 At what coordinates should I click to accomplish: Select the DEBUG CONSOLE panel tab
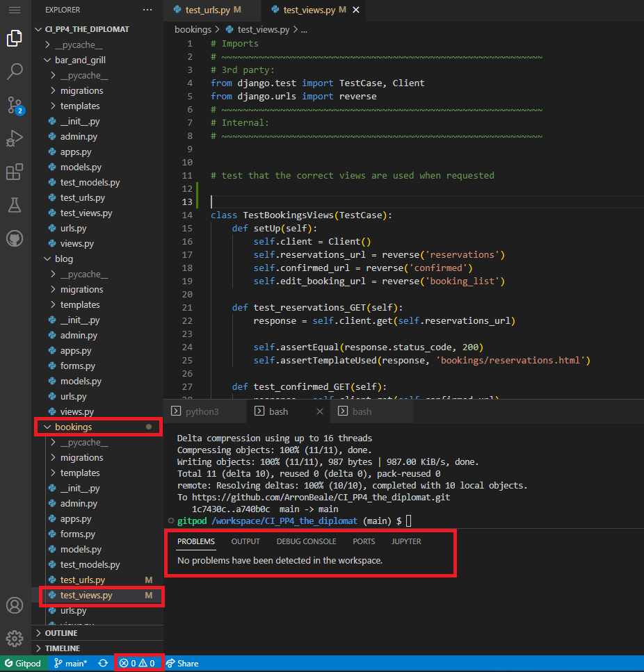pyautogui.click(x=306, y=541)
